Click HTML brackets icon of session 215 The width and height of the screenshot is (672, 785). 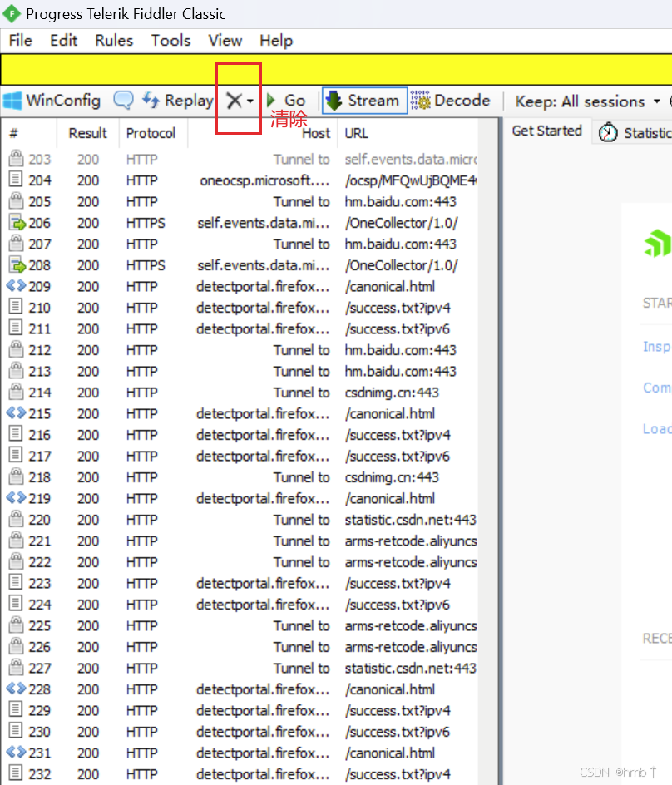coord(16,413)
